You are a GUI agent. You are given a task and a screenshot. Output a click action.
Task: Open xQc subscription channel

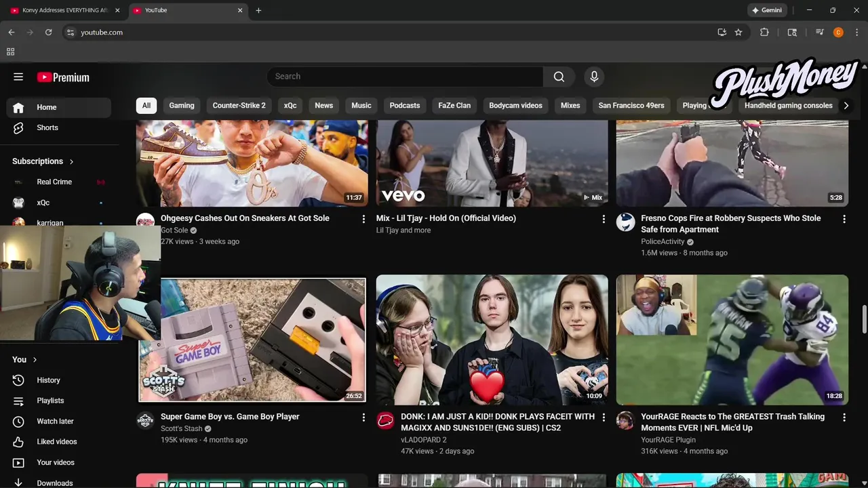(x=59, y=203)
